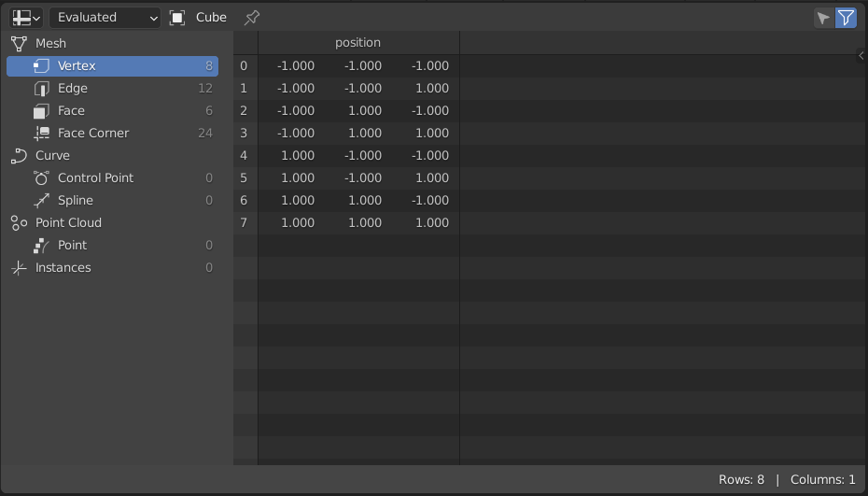
Task: Toggle selected-only filter arrow icon
Action: [824, 18]
